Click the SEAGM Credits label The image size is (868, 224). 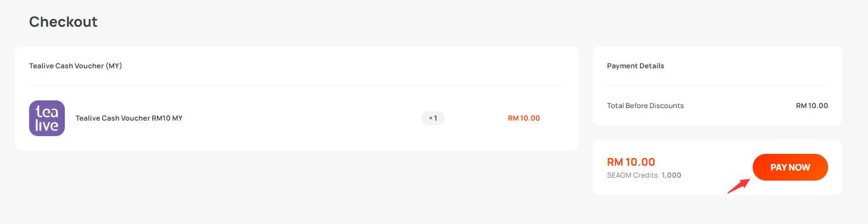point(633,175)
